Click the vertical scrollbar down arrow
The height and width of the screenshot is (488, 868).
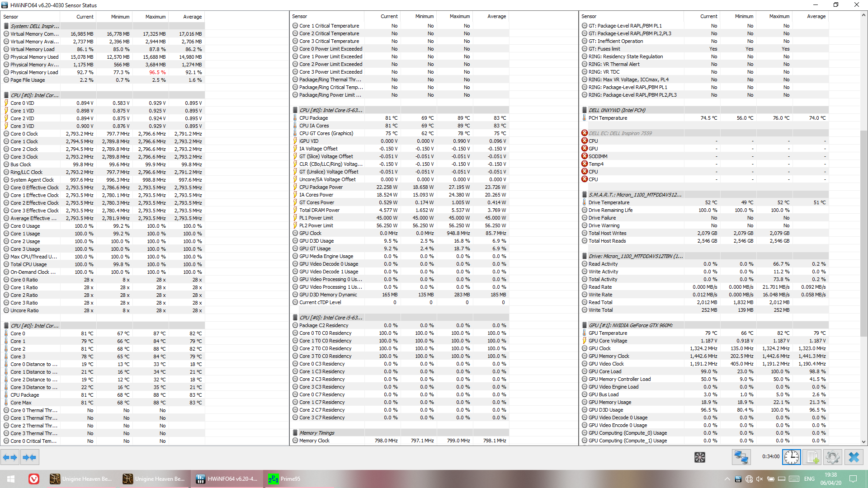(864, 442)
